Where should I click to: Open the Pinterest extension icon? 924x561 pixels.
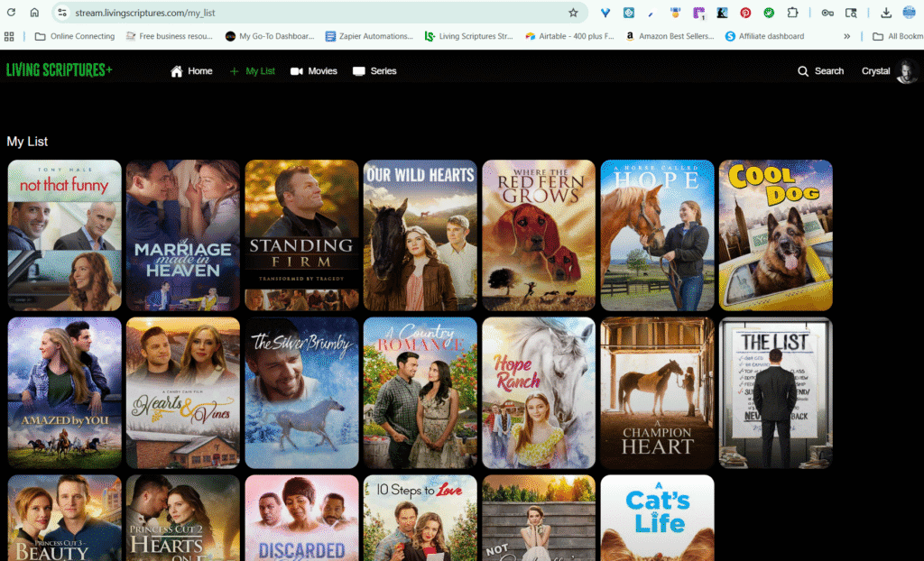tap(745, 13)
